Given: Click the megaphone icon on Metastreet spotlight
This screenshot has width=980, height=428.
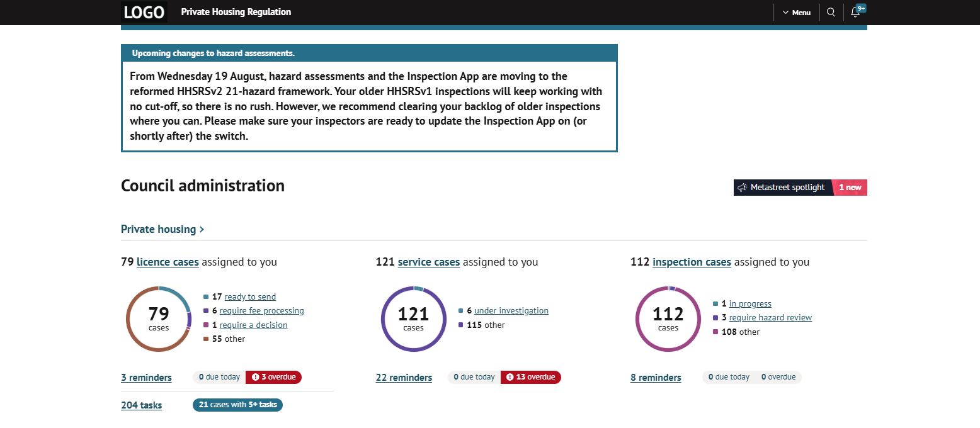Looking at the screenshot, I should pyautogui.click(x=743, y=188).
